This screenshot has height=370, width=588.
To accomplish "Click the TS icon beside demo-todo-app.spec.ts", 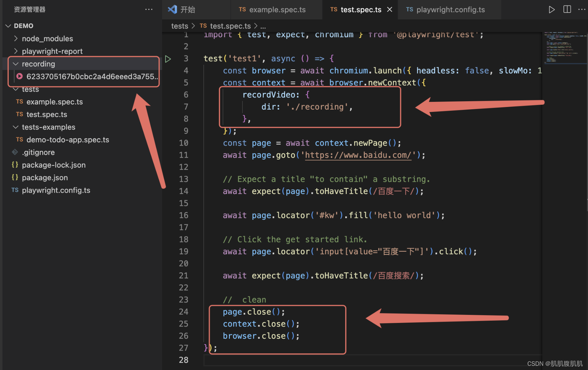I will pos(19,140).
